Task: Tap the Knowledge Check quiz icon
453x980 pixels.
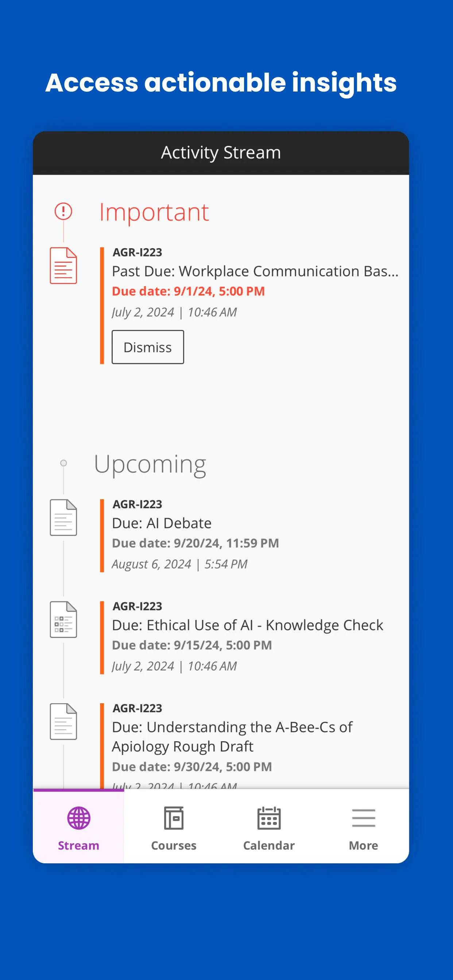Action: tap(63, 619)
